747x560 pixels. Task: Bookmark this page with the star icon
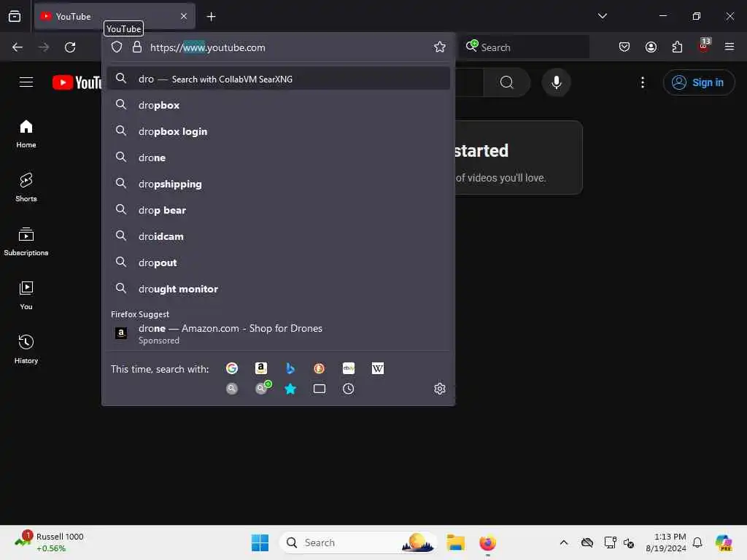coord(440,47)
